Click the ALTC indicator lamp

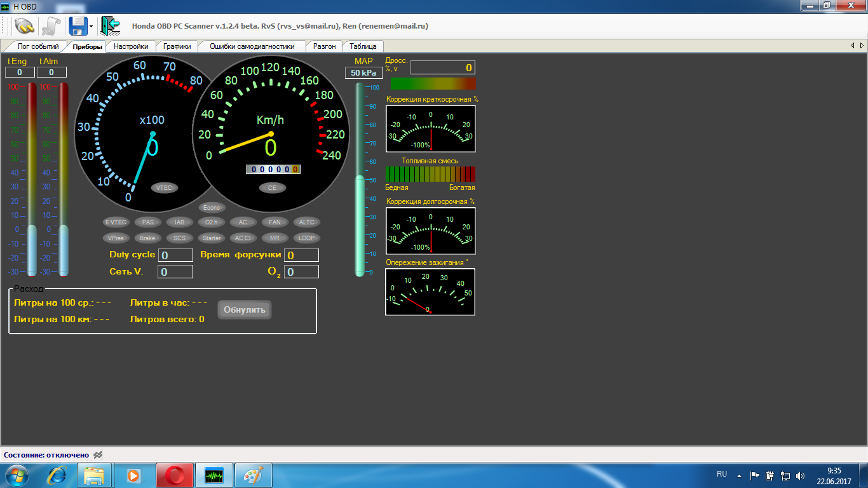307,222
